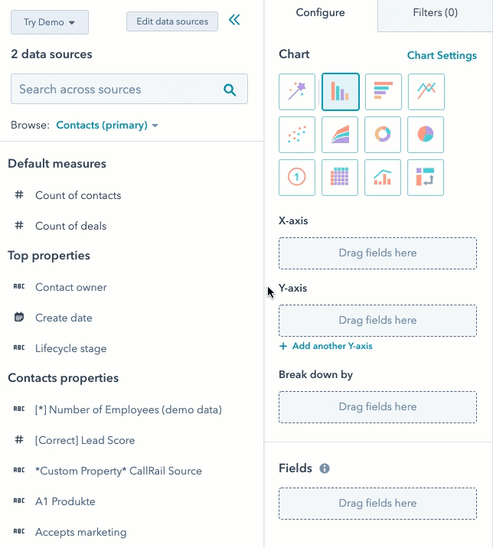493x548 pixels.
Task: Pick the line chart type
Action: (426, 92)
